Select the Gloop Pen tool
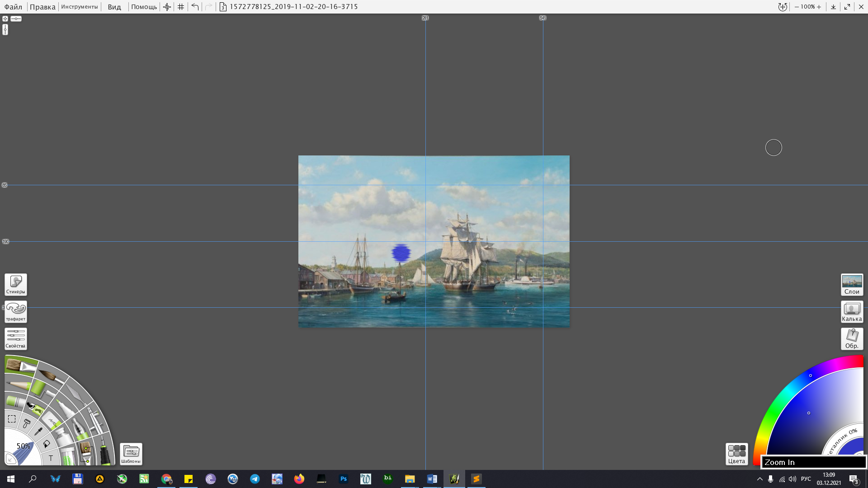Image resolution: width=868 pixels, height=488 pixels. (x=78, y=430)
